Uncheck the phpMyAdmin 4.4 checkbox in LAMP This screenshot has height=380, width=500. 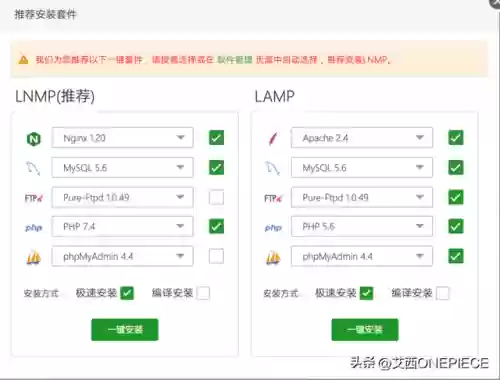(456, 256)
